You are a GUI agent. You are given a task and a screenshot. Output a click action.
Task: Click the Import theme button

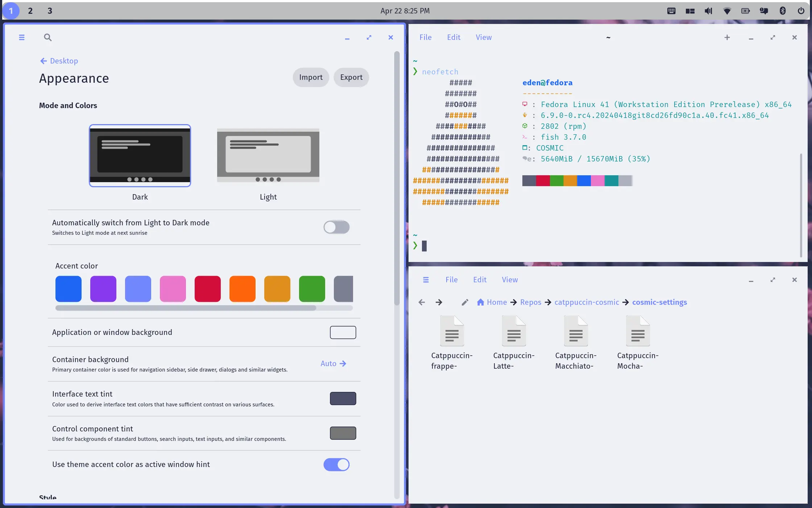click(311, 77)
